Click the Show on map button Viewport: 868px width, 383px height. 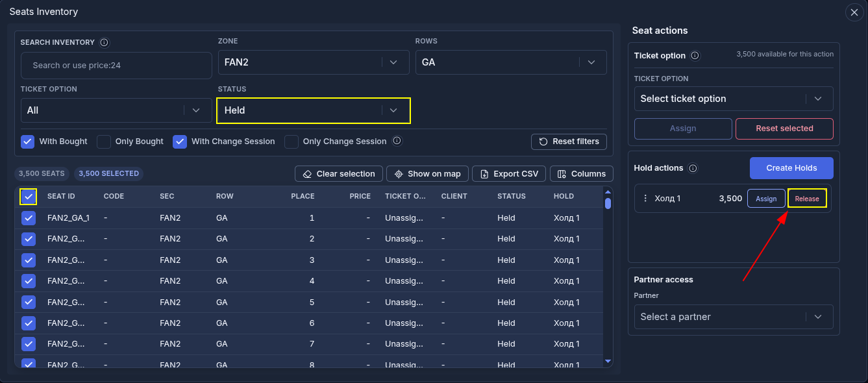pyautogui.click(x=427, y=174)
